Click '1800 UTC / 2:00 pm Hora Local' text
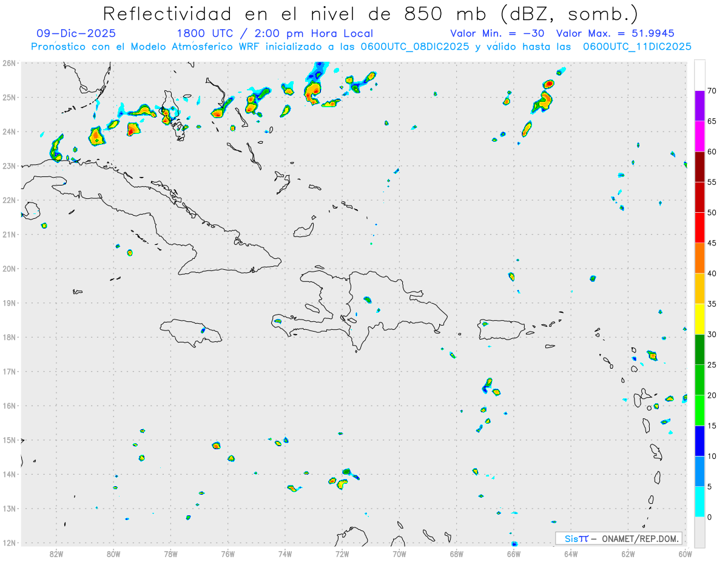728x562 pixels. [275, 34]
